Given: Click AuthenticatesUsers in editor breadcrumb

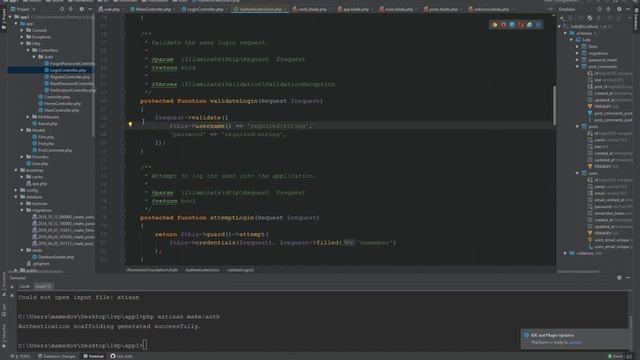Looking at the screenshot, I should [202, 270].
